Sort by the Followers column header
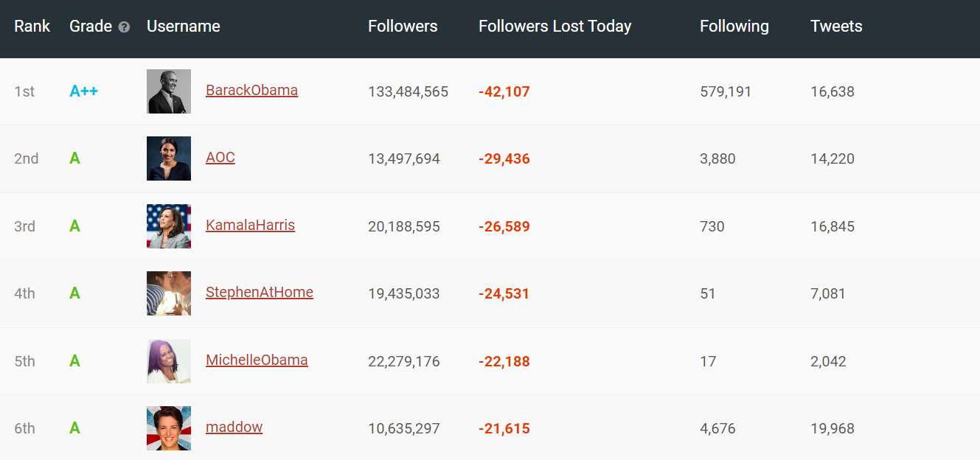980x460 pixels. click(x=403, y=27)
